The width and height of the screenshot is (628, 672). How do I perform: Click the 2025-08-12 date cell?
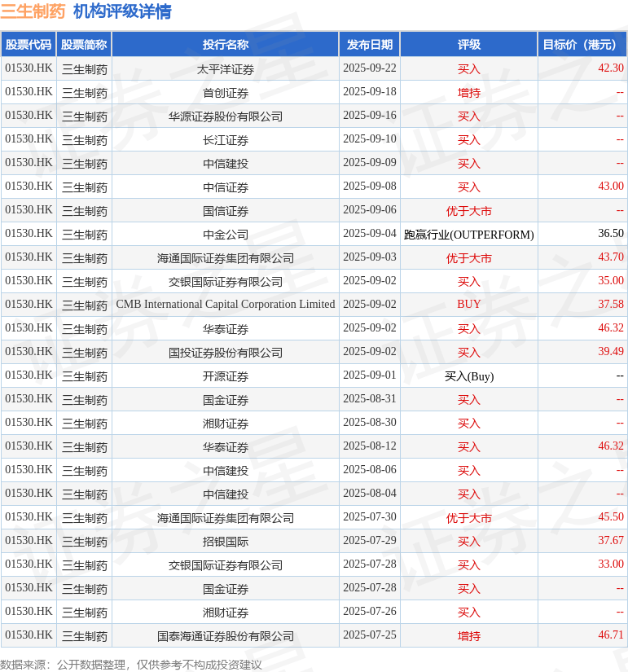[x=370, y=446]
